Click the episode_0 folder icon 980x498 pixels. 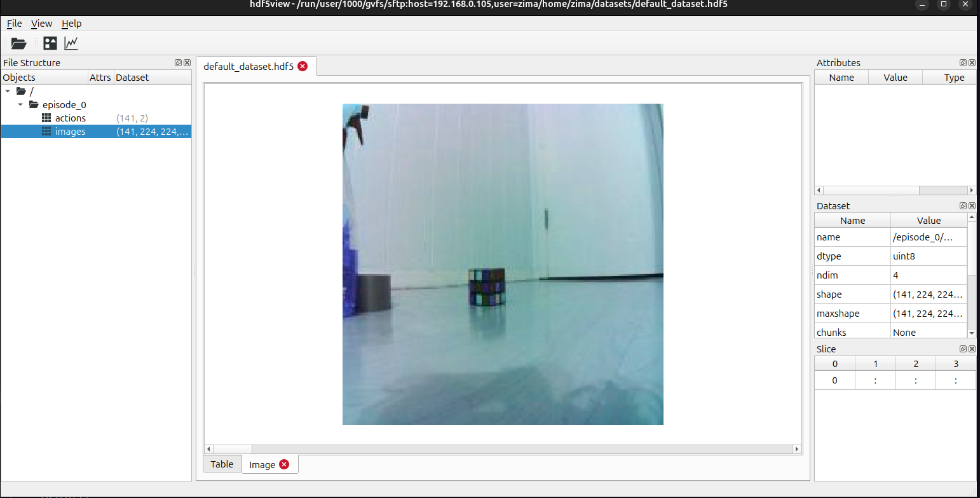pos(34,104)
